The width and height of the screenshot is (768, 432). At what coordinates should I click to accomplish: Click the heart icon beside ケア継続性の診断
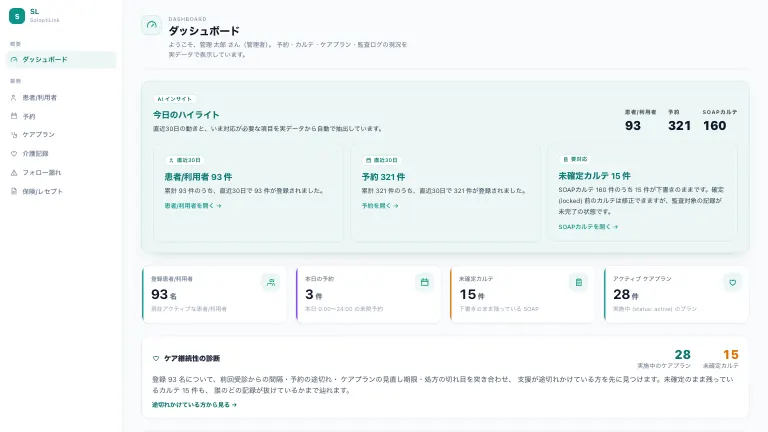(156, 359)
